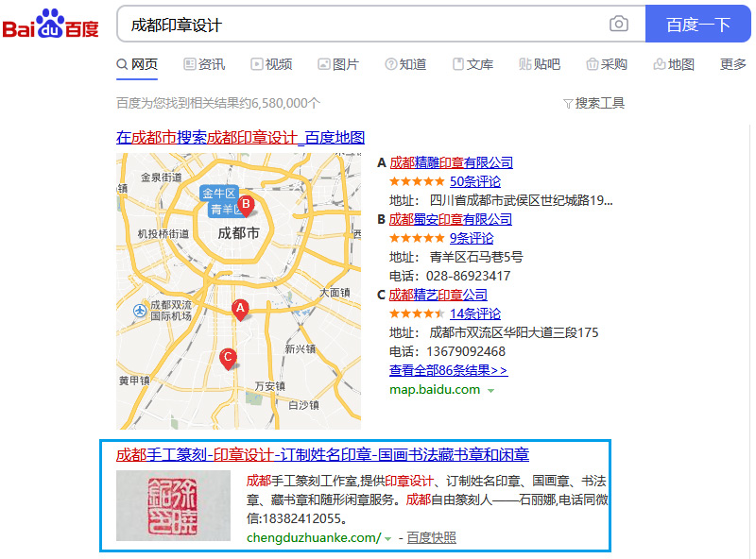Click map marker A
The height and width of the screenshot is (559, 756).
[240, 309]
